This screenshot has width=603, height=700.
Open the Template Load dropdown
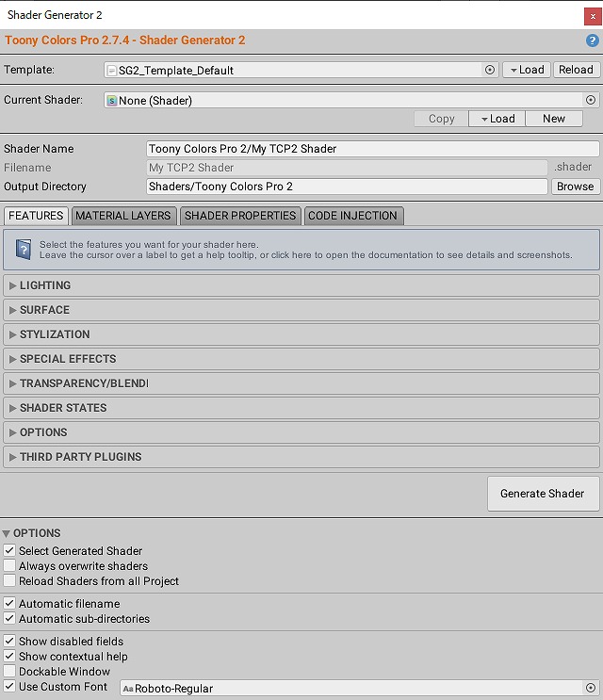[527, 70]
